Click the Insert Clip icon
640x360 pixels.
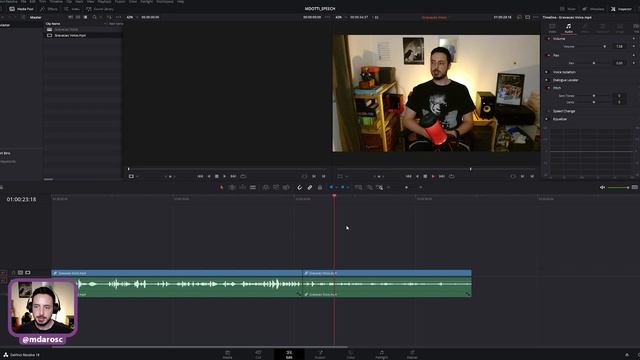[x=266, y=187]
